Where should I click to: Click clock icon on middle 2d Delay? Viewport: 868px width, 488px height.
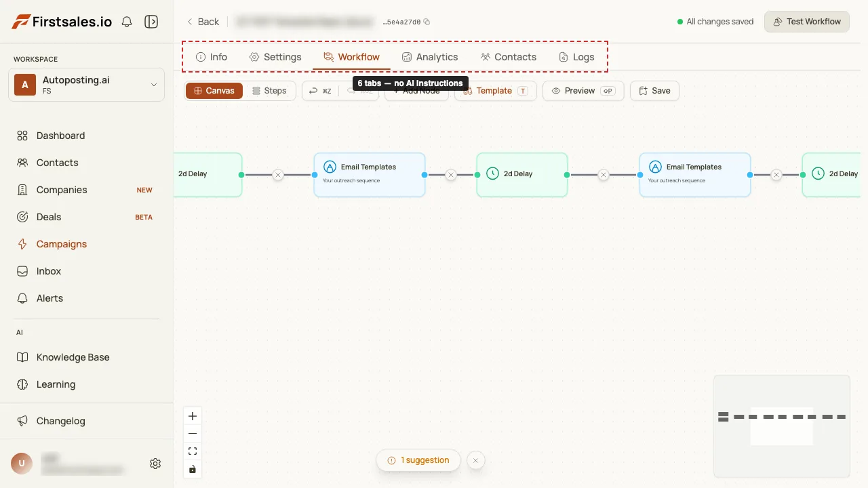tap(493, 174)
